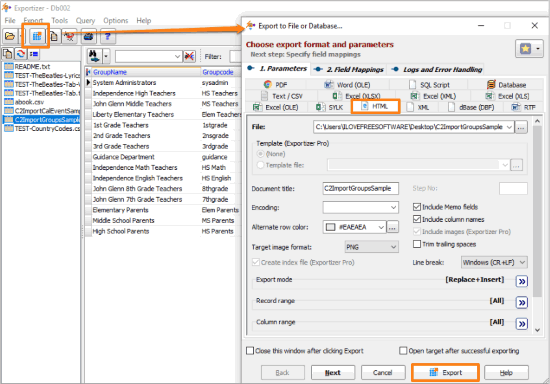Click the Cancel button
550x384 pixels.
383,372
